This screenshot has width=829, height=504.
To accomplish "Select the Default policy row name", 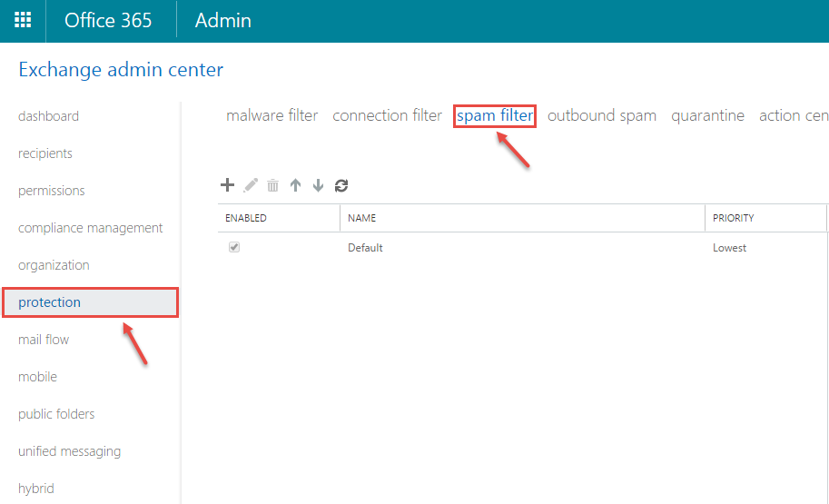I will 365,248.
